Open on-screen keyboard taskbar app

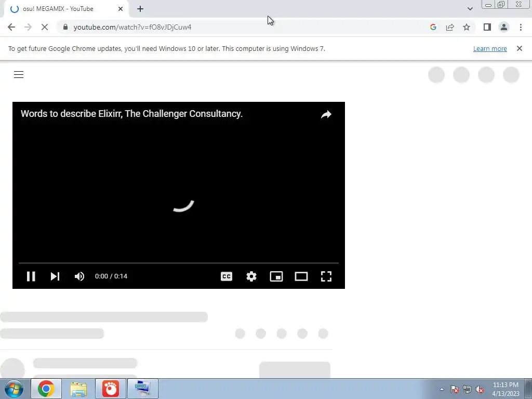pos(143,389)
